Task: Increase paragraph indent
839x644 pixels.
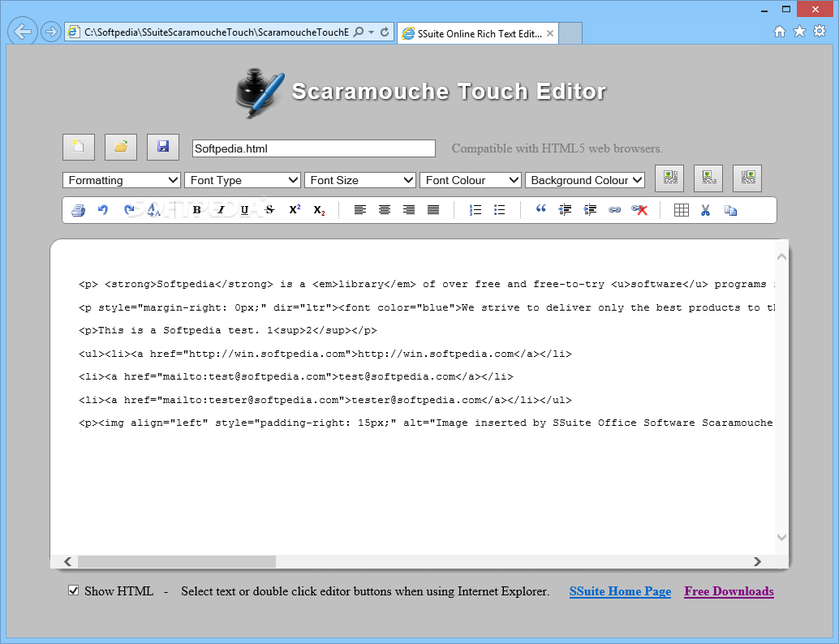Action: point(590,210)
